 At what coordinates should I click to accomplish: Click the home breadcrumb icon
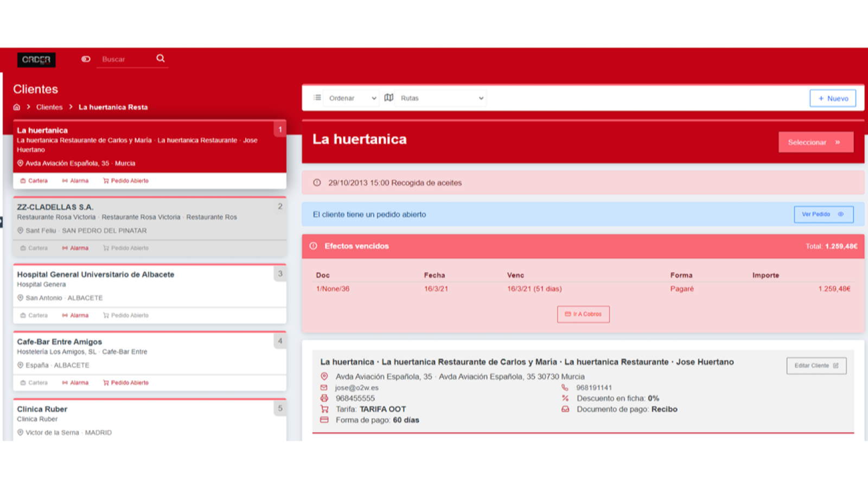[17, 107]
